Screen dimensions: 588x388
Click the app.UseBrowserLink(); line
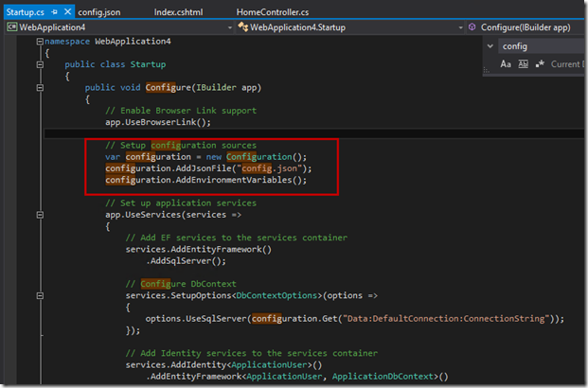[158, 122]
